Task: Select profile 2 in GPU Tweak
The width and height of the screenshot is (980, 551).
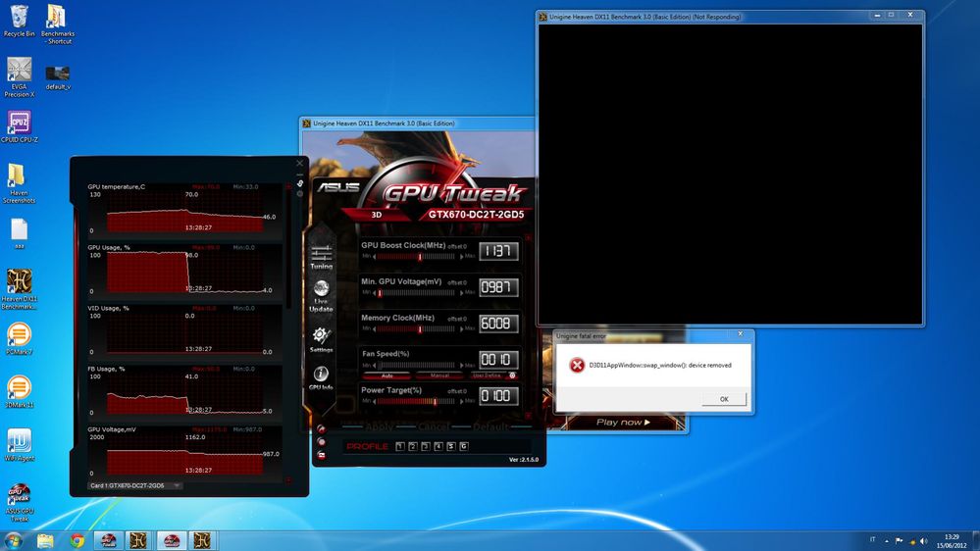Action: tap(412, 446)
